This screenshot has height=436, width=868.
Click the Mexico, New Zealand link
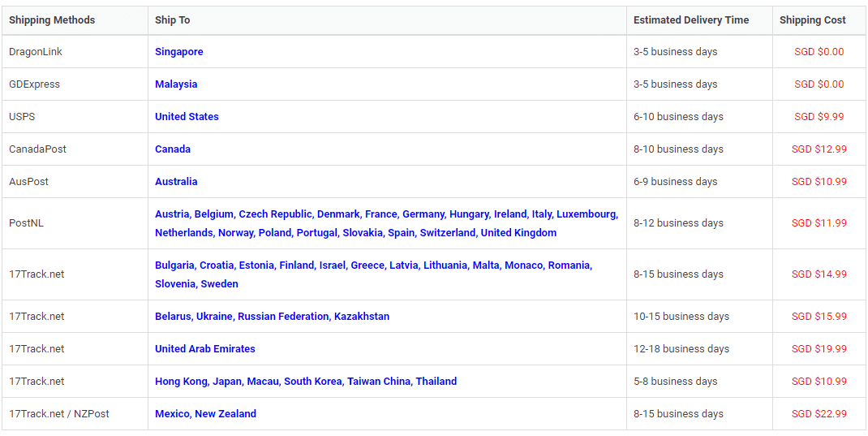coord(205,414)
